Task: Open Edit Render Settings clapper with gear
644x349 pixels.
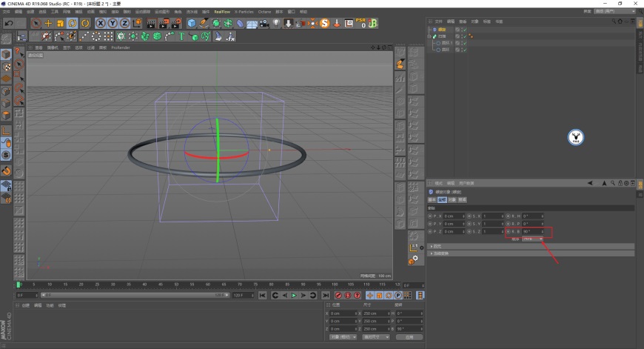Action: click(x=176, y=24)
